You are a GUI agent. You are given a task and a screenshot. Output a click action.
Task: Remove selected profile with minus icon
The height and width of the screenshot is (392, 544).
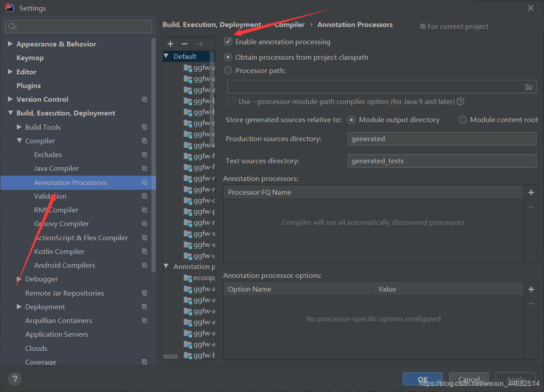click(185, 44)
